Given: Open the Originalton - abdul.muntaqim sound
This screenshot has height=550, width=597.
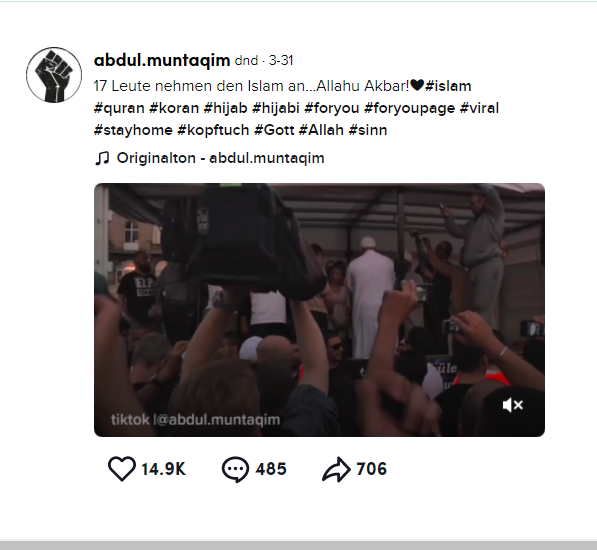Looking at the screenshot, I should [220, 158].
